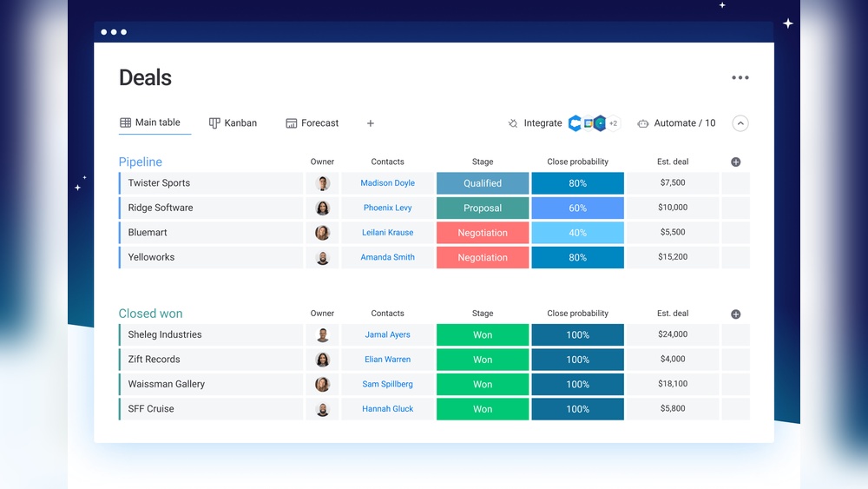Screen dimensions: 868x489
Task: Open contact Madison Doyle
Action: [x=387, y=182]
